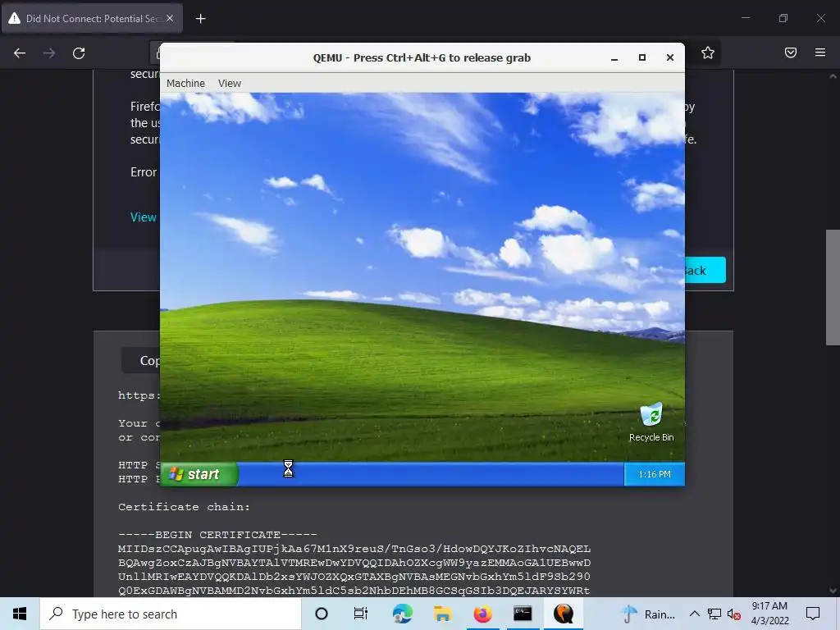This screenshot has height=630, width=840.
Task: Open the Rain weather widget on taskbar
Action: pyautogui.click(x=648, y=614)
